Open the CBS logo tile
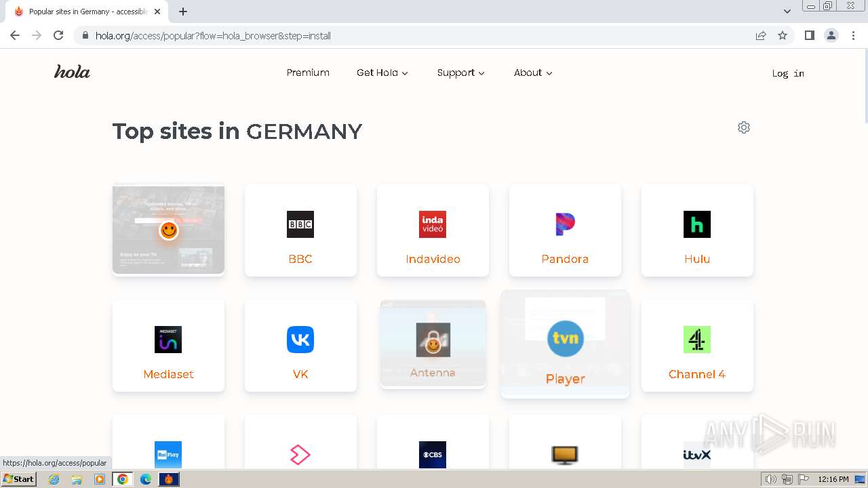The height and width of the screenshot is (488, 868). click(433, 442)
